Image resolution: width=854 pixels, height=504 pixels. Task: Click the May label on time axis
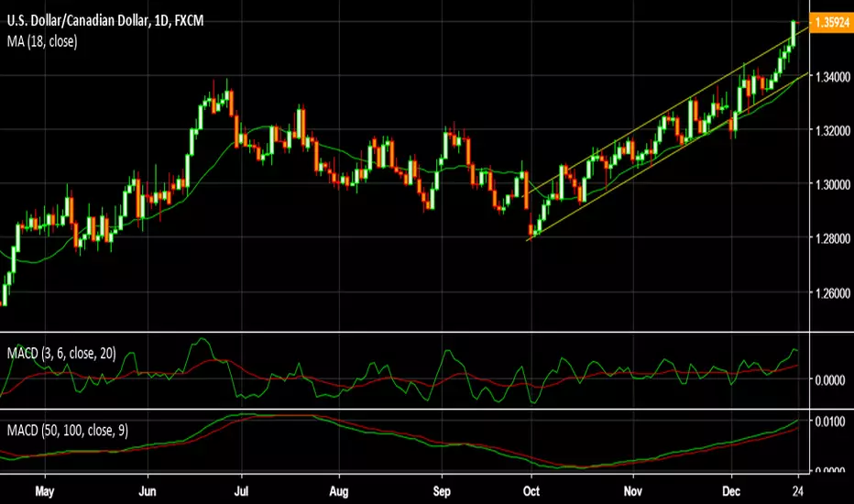pyautogui.click(x=45, y=491)
